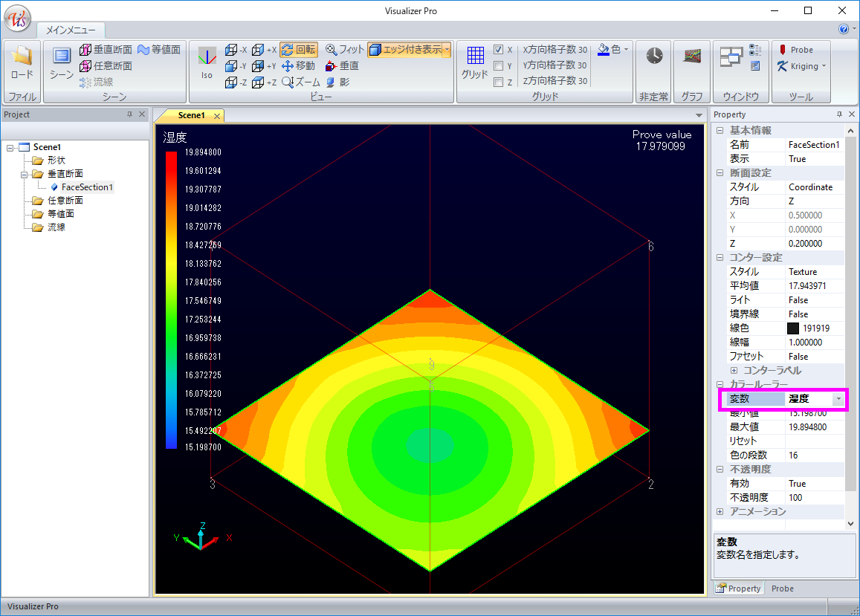Open the グラフ graph icon
860x616 pixels.
(693, 56)
